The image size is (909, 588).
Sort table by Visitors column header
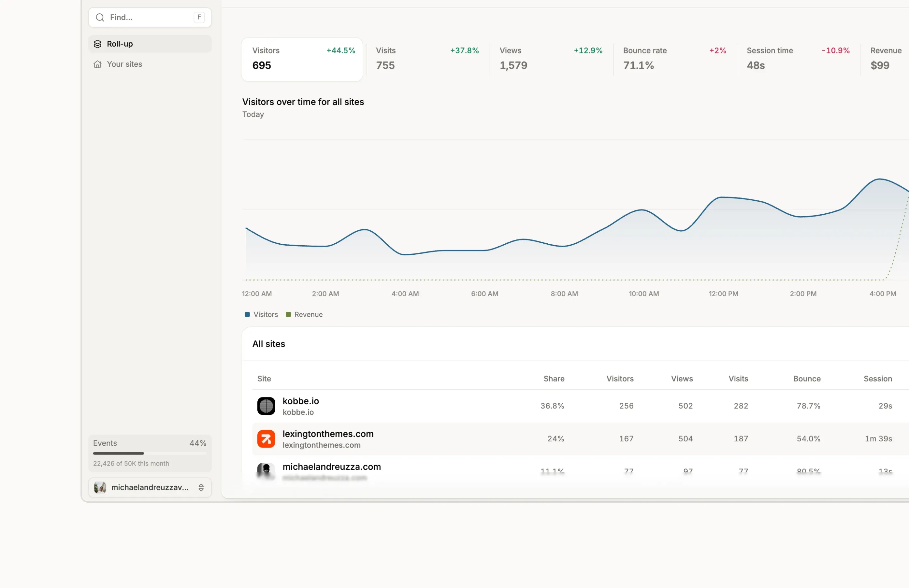pos(620,379)
